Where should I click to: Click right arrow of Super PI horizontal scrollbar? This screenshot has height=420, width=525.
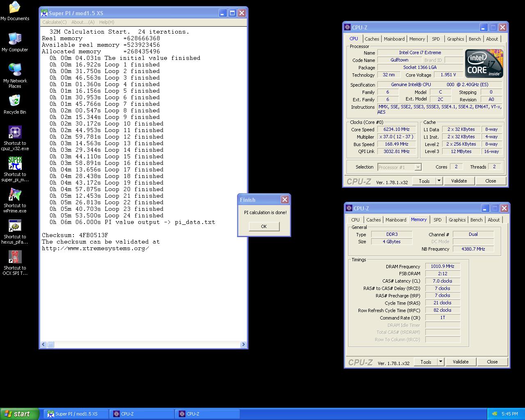[x=243, y=345]
